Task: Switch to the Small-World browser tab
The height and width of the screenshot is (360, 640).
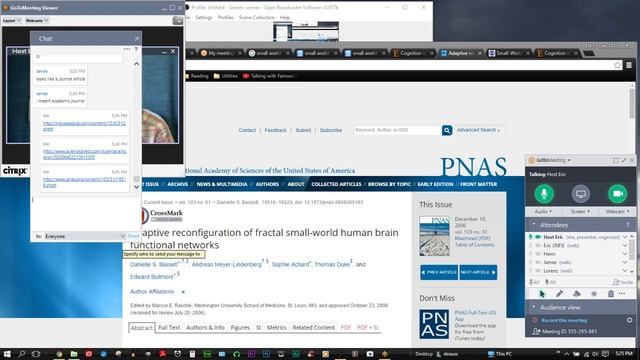Action: pyautogui.click(x=508, y=53)
